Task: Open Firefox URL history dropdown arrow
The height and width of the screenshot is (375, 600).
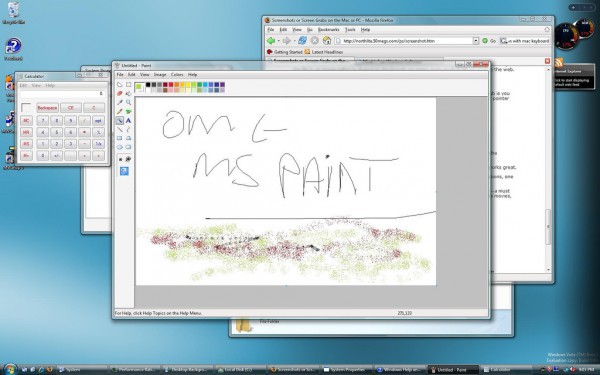Action: point(476,41)
